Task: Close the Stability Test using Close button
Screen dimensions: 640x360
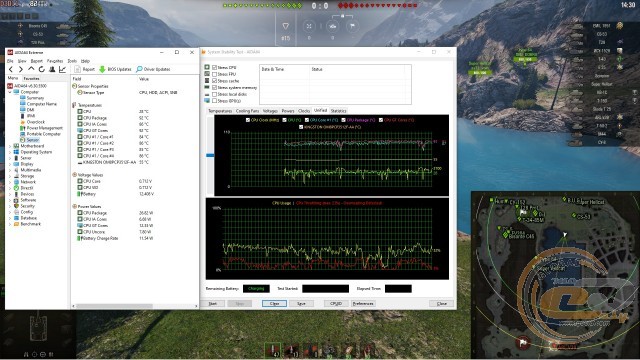Action: tap(442, 304)
